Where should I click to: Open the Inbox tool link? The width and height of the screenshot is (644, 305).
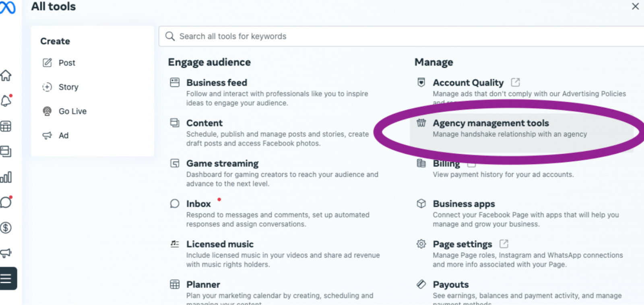pyautogui.click(x=198, y=204)
